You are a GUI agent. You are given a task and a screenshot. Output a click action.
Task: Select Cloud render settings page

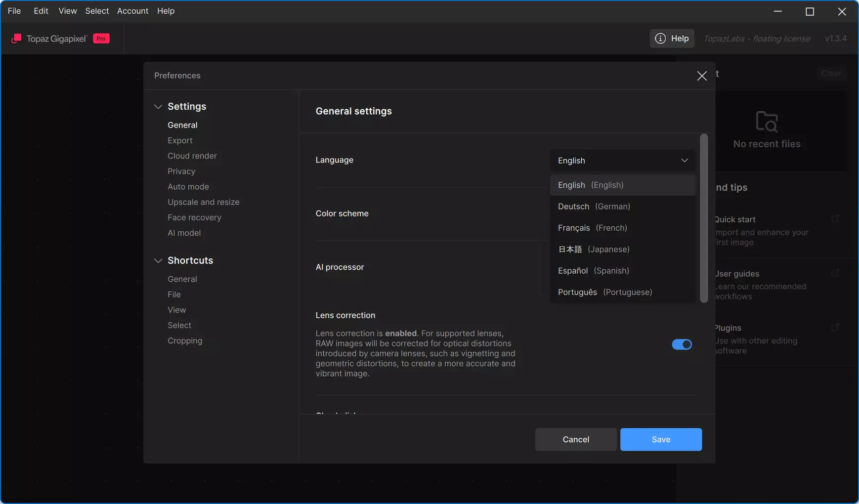tap(192, 156)
